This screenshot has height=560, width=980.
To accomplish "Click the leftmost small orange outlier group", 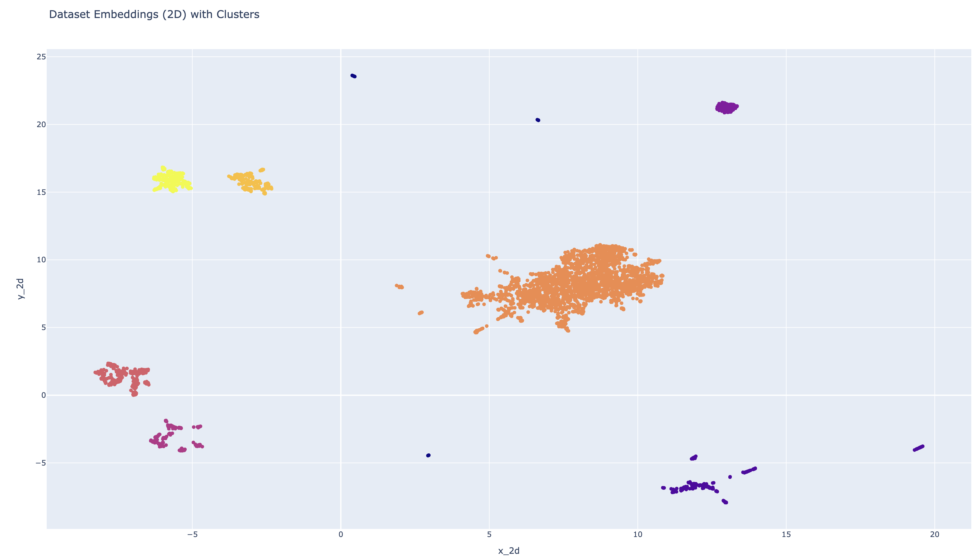I will 399,287.
